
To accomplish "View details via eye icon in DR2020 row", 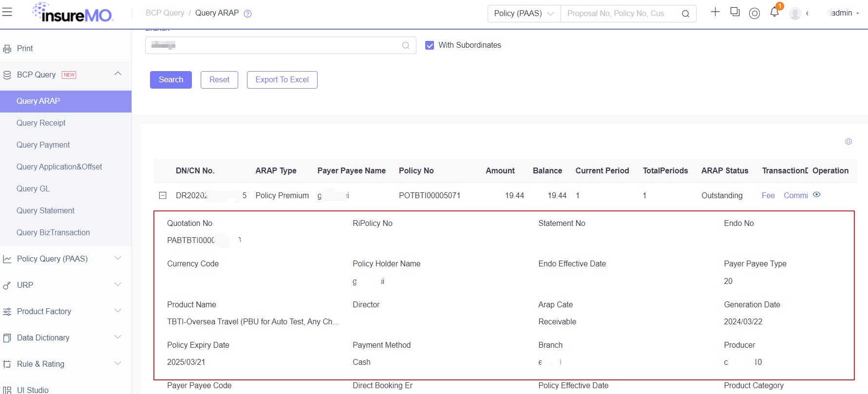I will pos(817,195).
